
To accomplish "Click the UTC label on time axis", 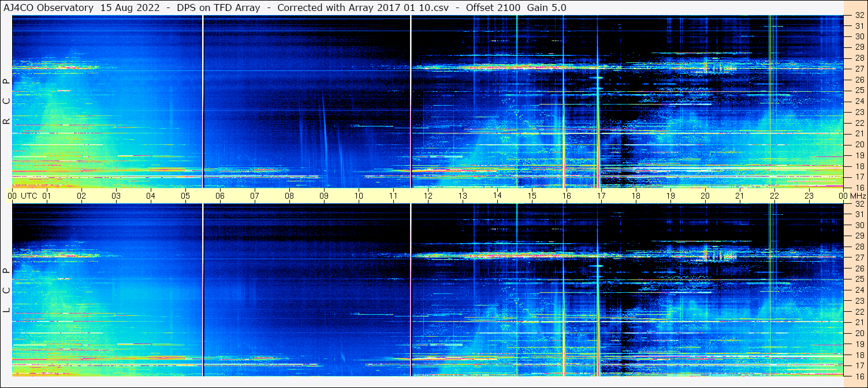I will pos(29,196).
